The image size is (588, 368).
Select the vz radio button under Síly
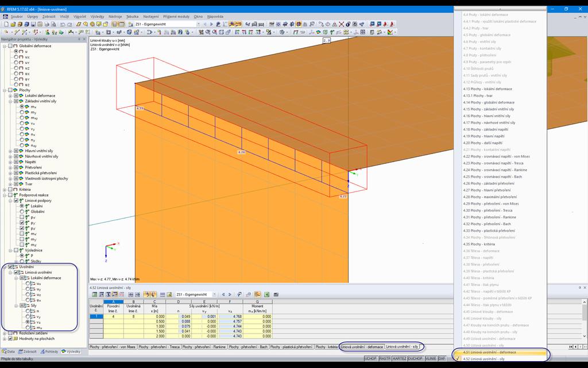[28, 322]
